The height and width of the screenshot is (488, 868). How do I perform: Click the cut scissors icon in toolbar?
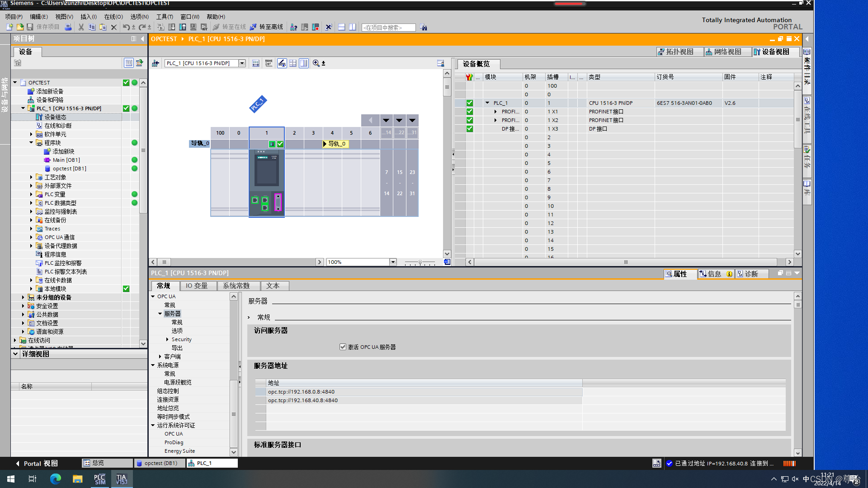(x=81, y=27)
